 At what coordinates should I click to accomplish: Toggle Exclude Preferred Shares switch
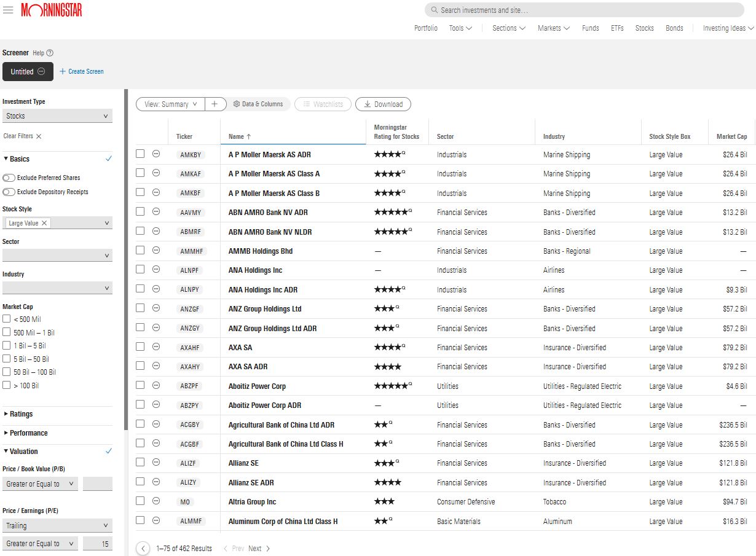[x=9, y=178]
